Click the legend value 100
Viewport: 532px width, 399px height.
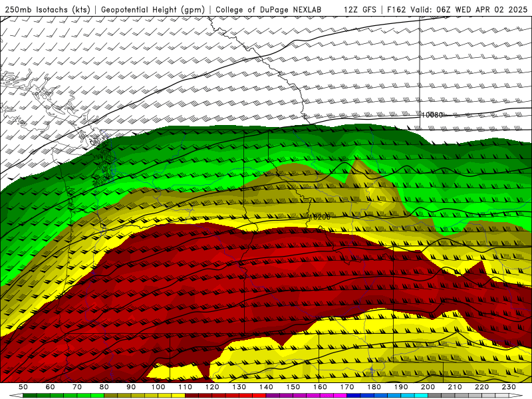point(158,387)
